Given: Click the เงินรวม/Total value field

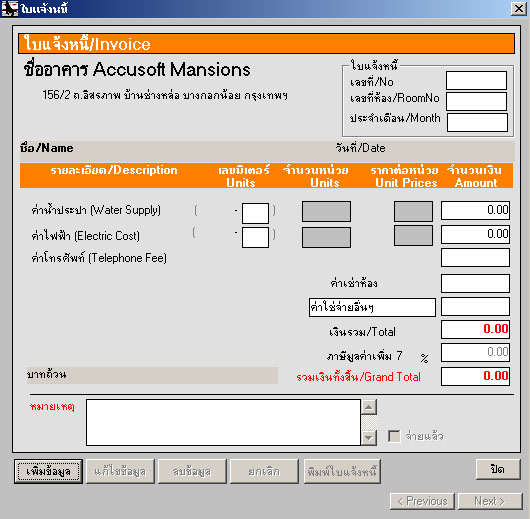Looking at the screenshot, I should [475, 329].
